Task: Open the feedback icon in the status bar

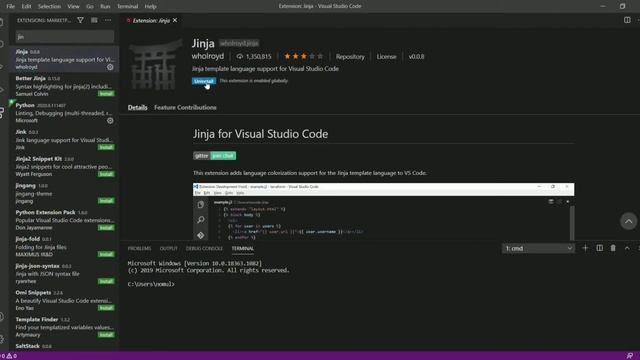Action: pos(630,356)
